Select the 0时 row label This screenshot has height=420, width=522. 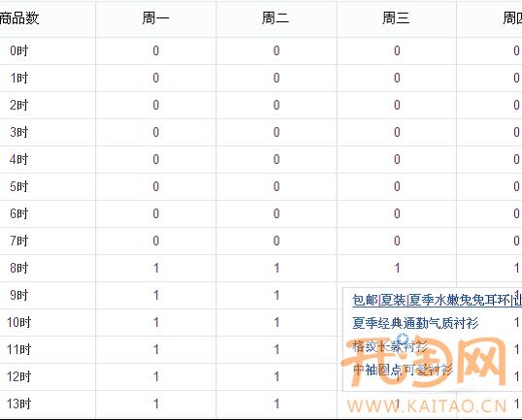[19, 50]
